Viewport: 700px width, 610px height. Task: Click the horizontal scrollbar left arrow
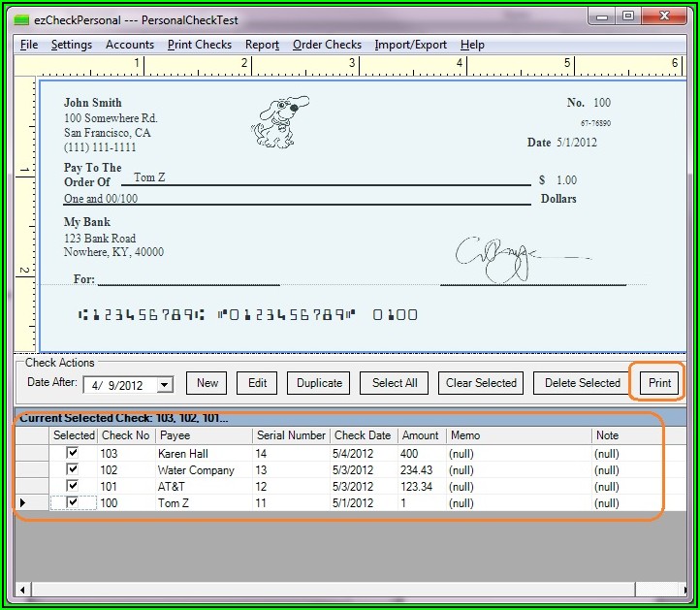coord(23,590)
